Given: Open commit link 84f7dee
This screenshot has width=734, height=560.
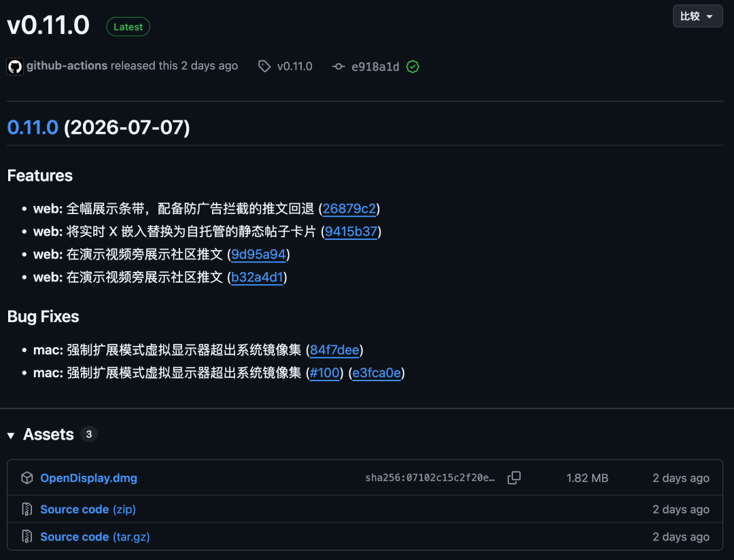Looking at the screenshot, I should [334, 350].
